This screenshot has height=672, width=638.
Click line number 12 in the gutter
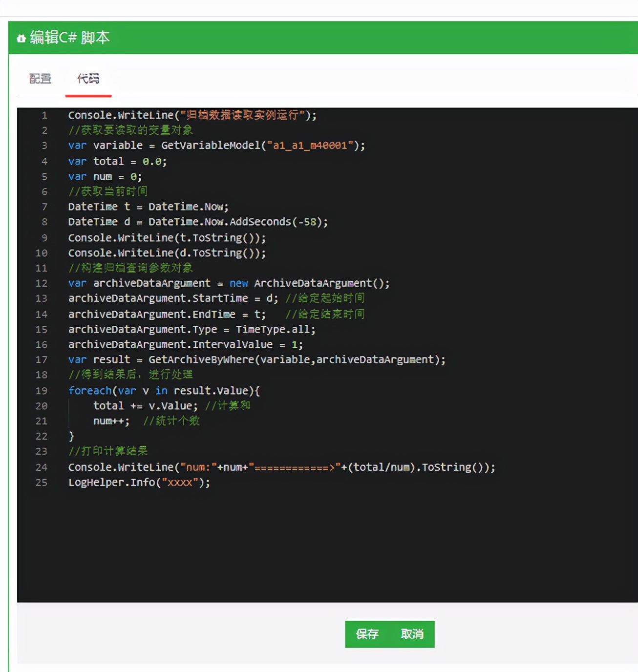[42, 283]
